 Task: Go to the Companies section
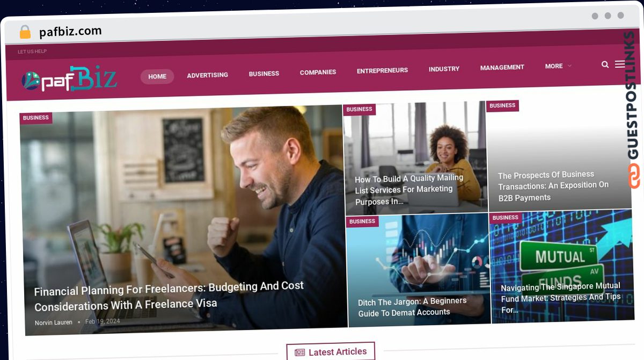coord(318,72)
